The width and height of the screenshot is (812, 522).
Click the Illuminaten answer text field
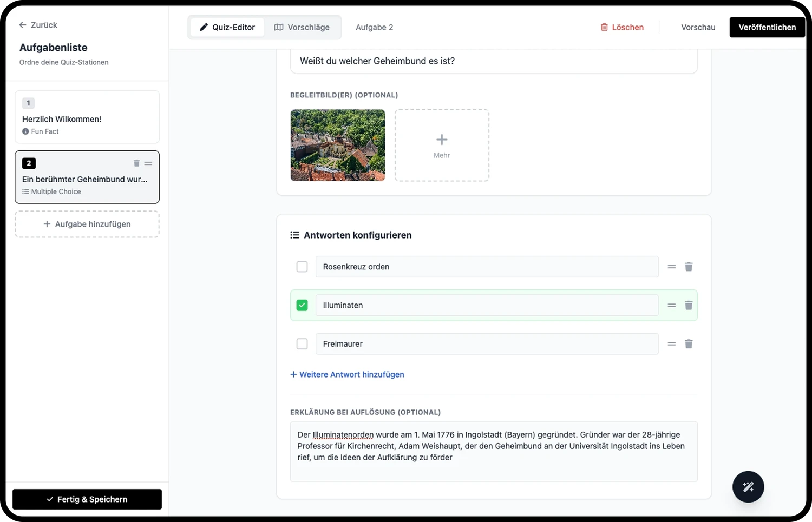point(487,306)
